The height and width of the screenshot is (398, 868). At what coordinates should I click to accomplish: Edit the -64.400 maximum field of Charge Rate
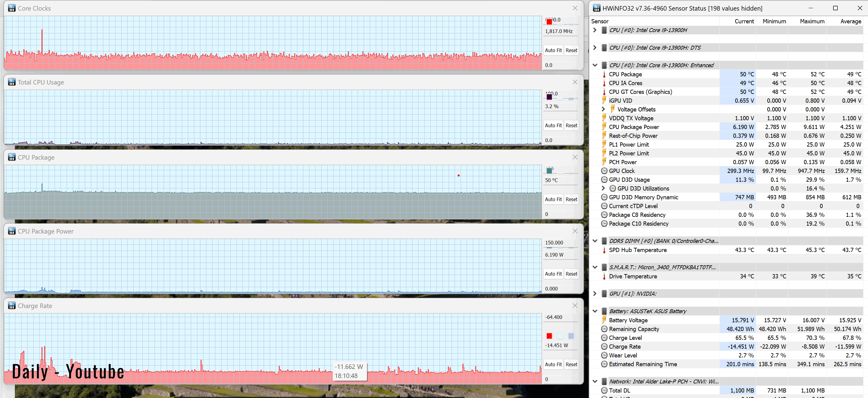pyautogui.click(x=561, y=317)
